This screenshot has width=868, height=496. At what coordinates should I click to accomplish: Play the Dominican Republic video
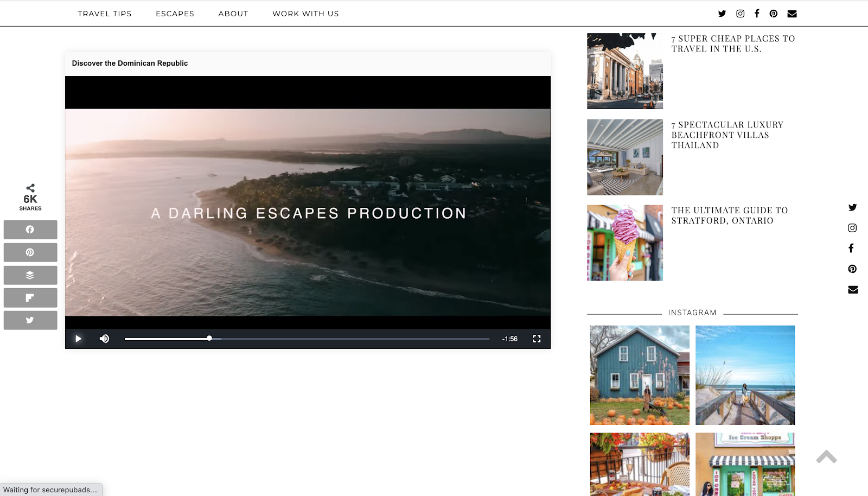click(x=78, y=339)
